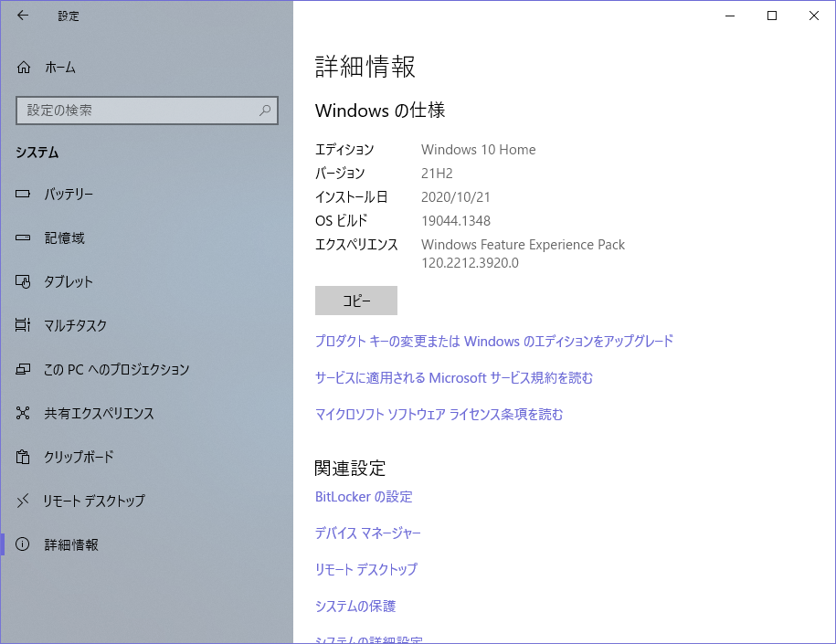Click the tablet icon beside タブレット
This screenshot has height=644, width=836.
(23, 281)
